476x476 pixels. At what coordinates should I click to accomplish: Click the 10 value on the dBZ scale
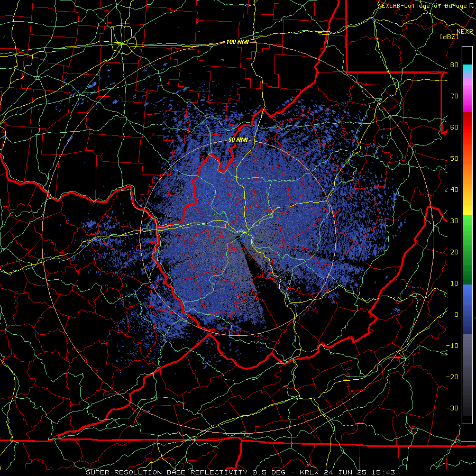[454, 283]
